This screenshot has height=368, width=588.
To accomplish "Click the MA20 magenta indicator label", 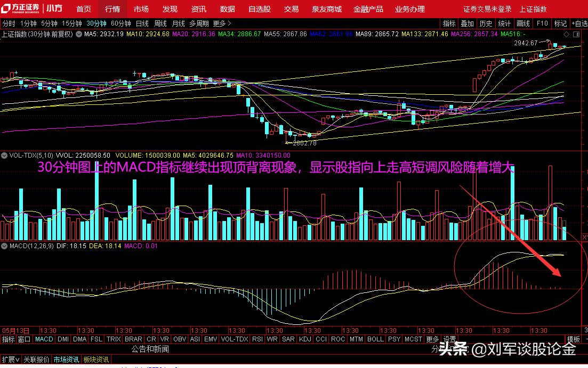I will 194,34.
